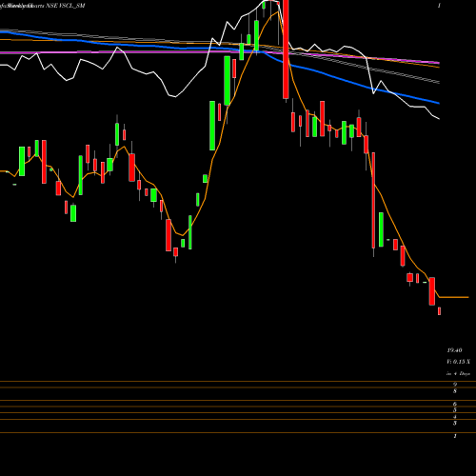Click level label 9 on the right
The height and width of the screenshot is (476, 476).
pos(455,385)
